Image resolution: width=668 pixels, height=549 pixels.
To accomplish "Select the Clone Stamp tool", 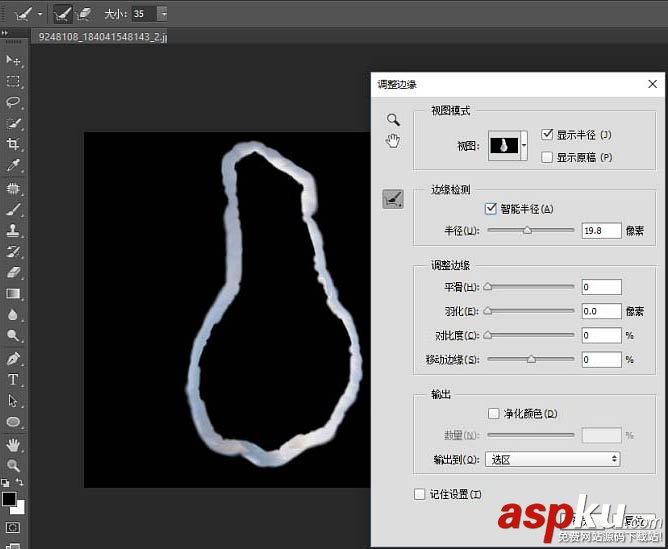I will pos(13,230).
